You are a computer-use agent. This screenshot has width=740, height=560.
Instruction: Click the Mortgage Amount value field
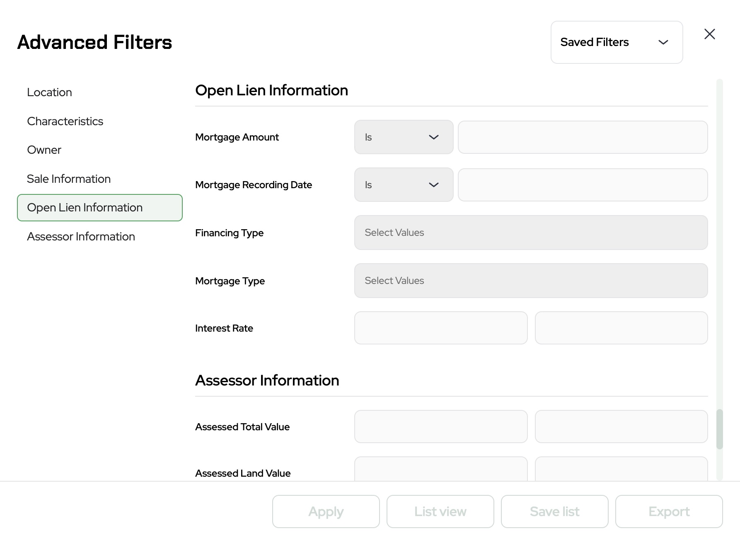[x=582, y=137]
